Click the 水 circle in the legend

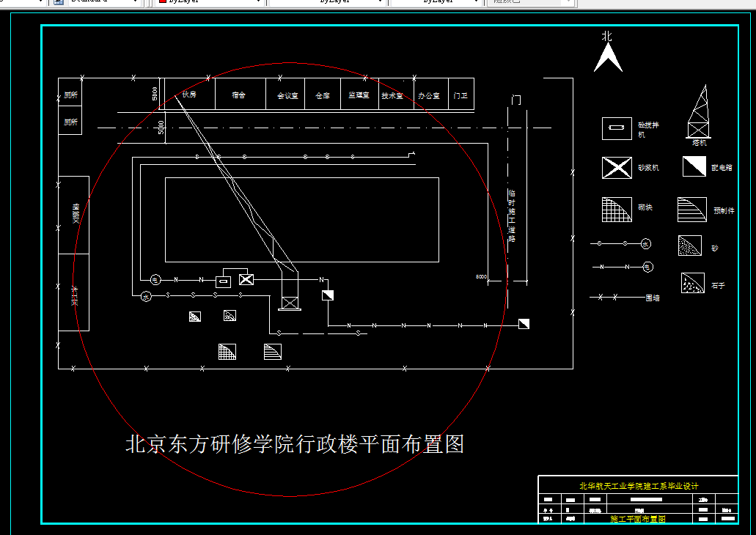click(x=646, y=244)
